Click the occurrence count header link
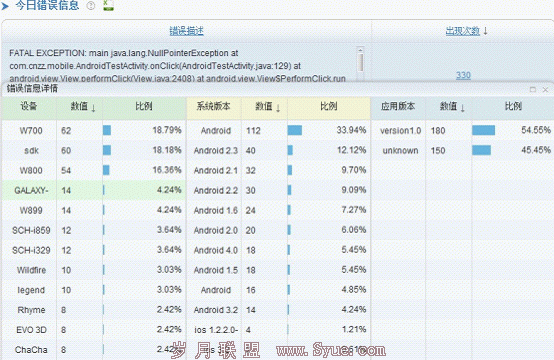This screenshot has height=360, width=554. 462,31
